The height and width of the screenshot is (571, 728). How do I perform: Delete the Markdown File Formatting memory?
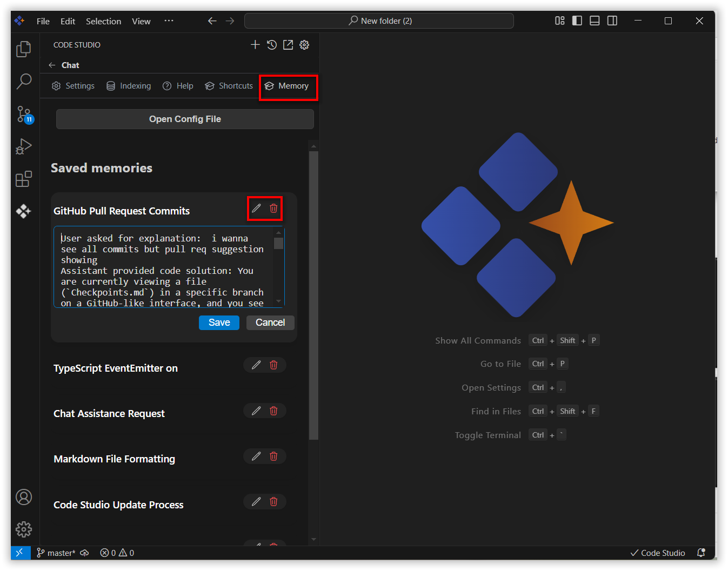tap(273, 456)
